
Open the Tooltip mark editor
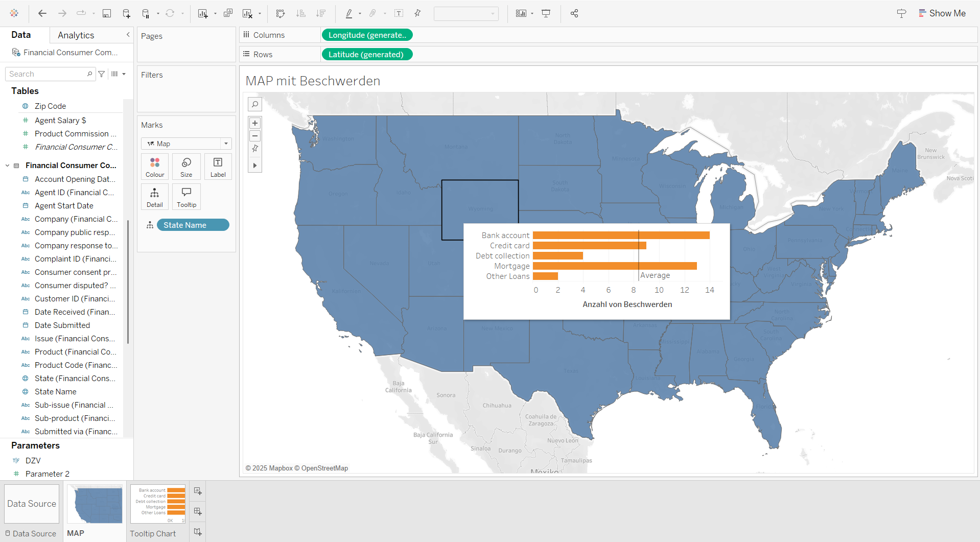[x=186, y=197]
